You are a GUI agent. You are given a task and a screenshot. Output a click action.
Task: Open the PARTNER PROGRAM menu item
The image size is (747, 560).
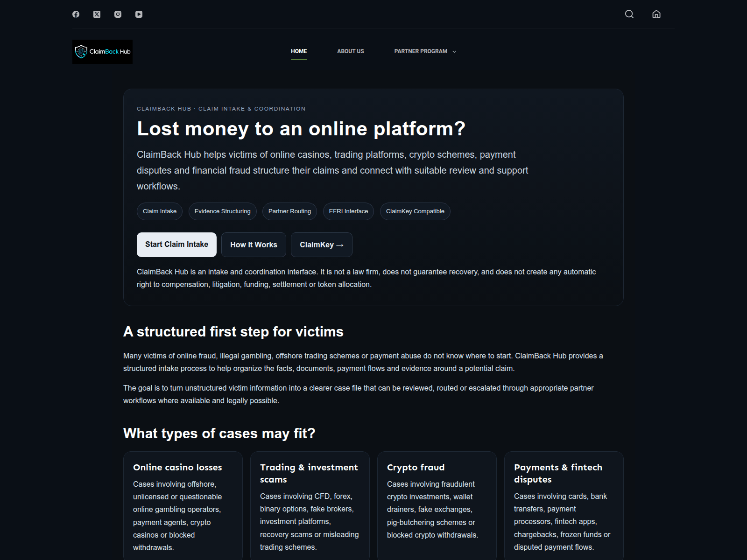pos(421,51)
